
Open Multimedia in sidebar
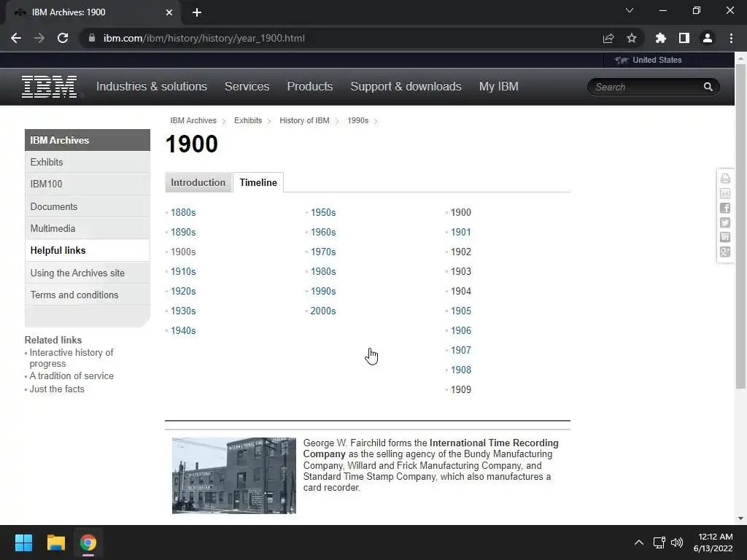click(88, 228)
